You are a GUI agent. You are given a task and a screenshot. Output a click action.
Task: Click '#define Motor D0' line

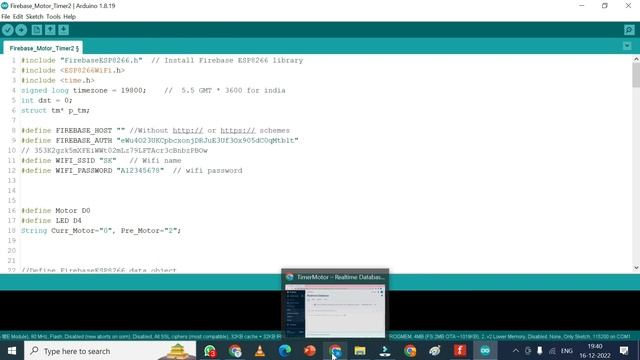coord(56,211)
